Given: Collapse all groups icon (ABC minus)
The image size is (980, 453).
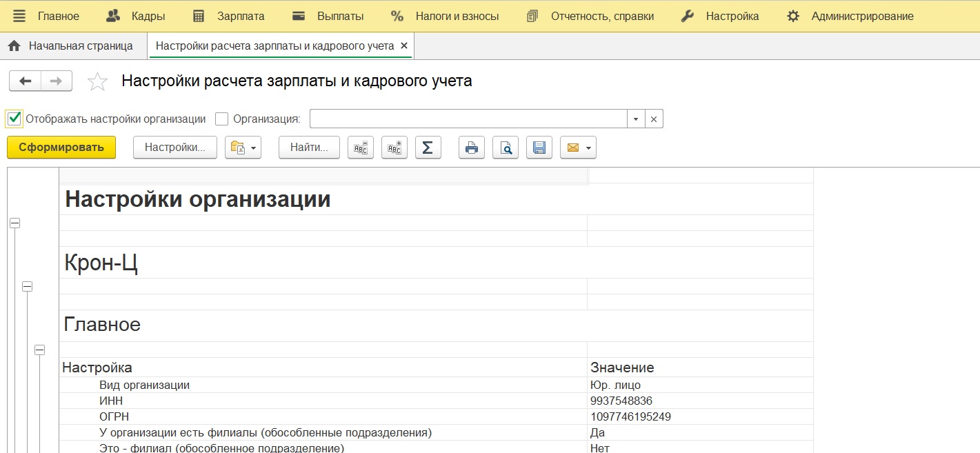Looking at the screenshot, I should tap(361, 148).
